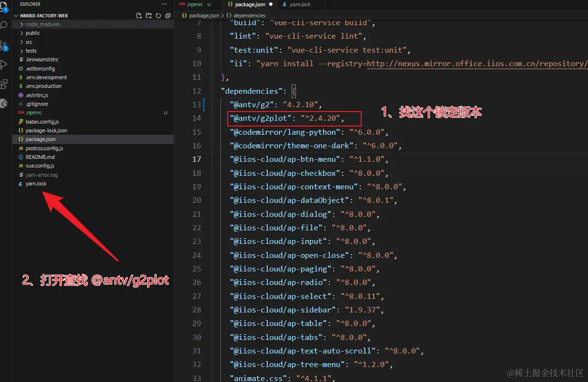Click line number 12 in the gutter
Viewport: 588px width, 382px height.
(x=196, y=91)
